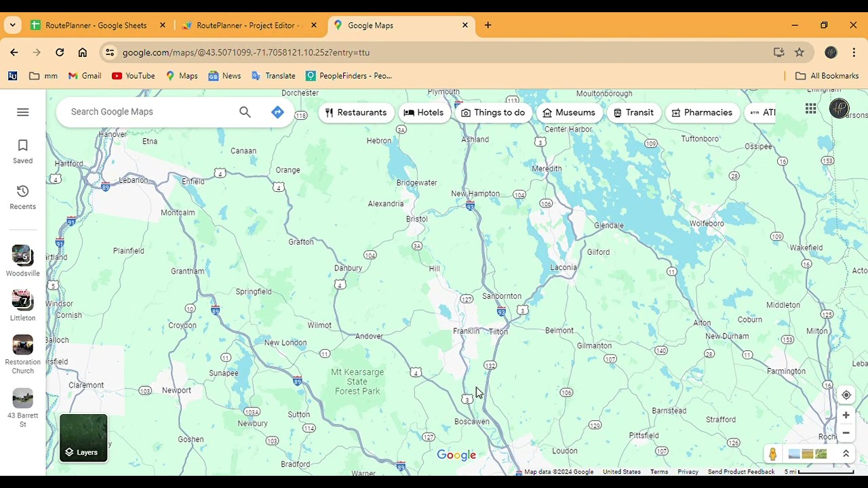This screenshot has height=488, width=868.
Task: Open the YouTube bookmark
Action: point(134,76)
